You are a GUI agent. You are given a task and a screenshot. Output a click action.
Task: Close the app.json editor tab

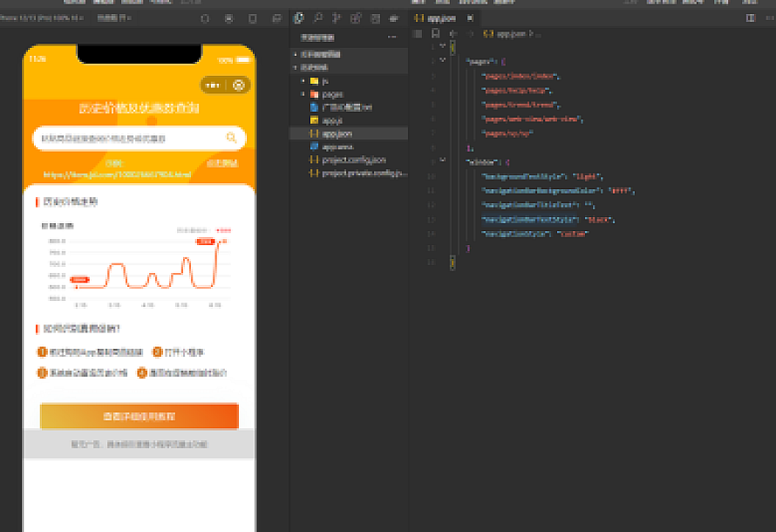(x=470, y=17)
